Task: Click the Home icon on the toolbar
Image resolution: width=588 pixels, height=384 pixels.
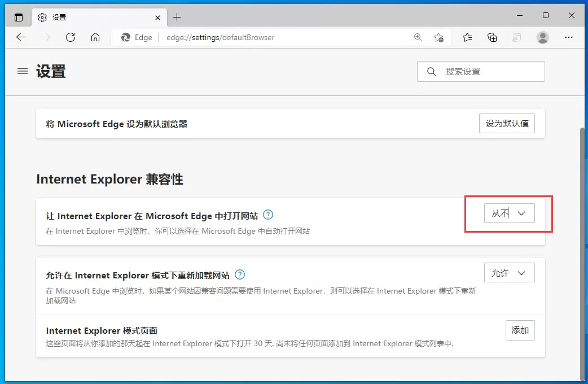Action: coord(95,37)
